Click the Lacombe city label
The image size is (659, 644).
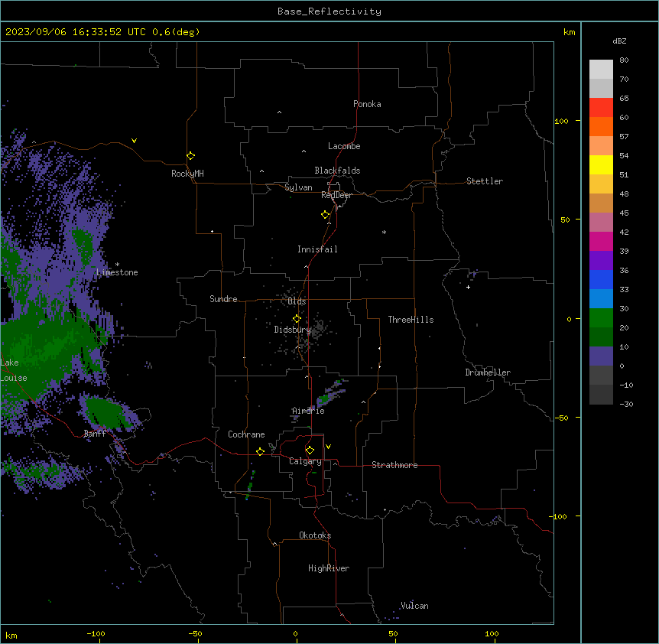click(344, 146)
